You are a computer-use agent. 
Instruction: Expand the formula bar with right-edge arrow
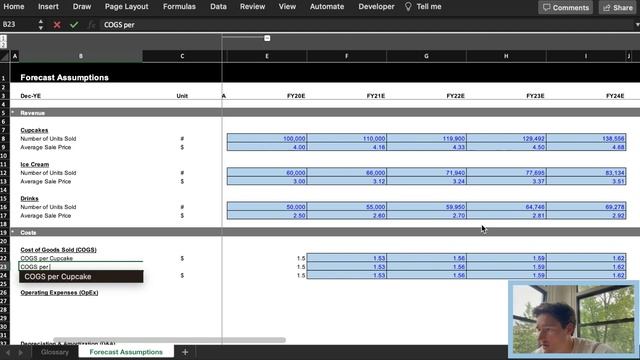637,25
